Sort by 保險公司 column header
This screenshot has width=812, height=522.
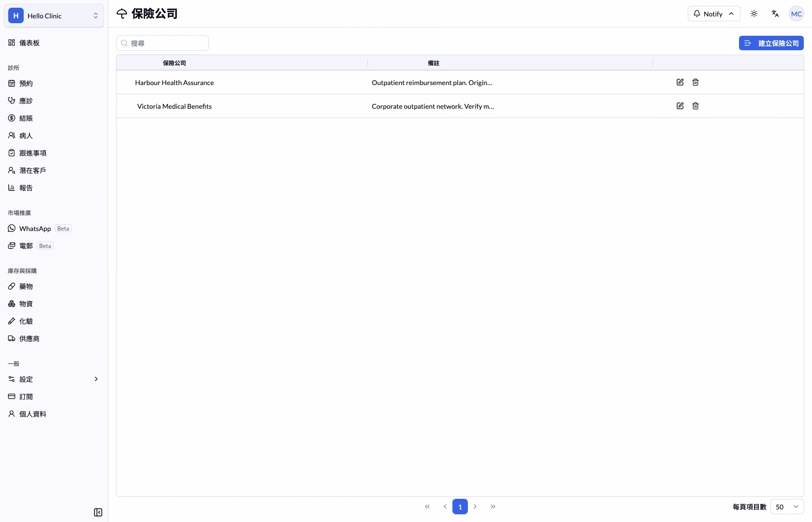coord(174,63)
